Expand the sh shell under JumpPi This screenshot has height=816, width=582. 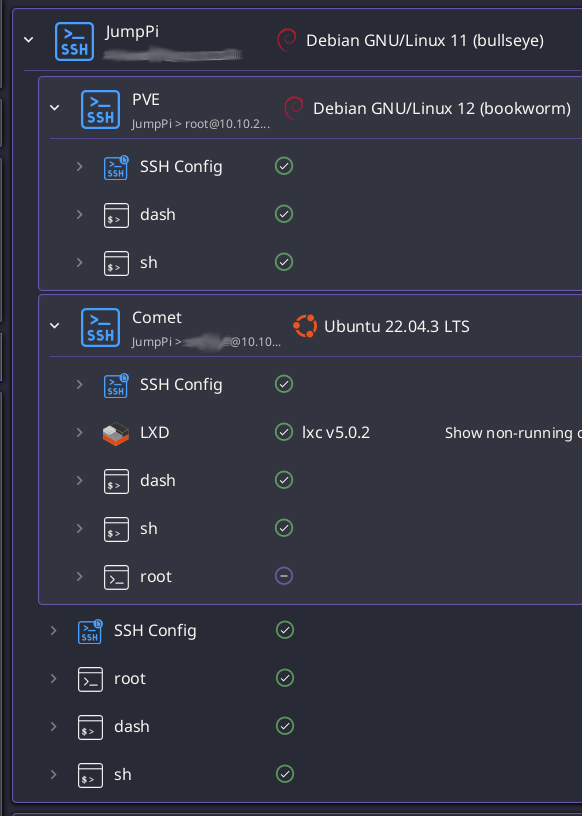54,774
